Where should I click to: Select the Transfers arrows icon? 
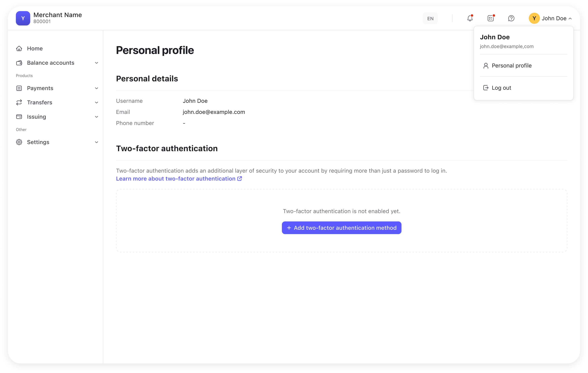[x=19, y=102]
